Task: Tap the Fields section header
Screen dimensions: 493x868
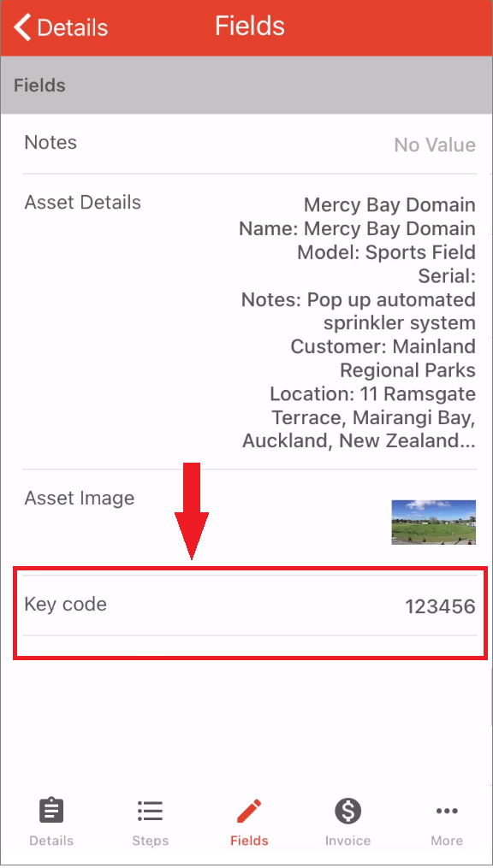Action: point(40,86)
